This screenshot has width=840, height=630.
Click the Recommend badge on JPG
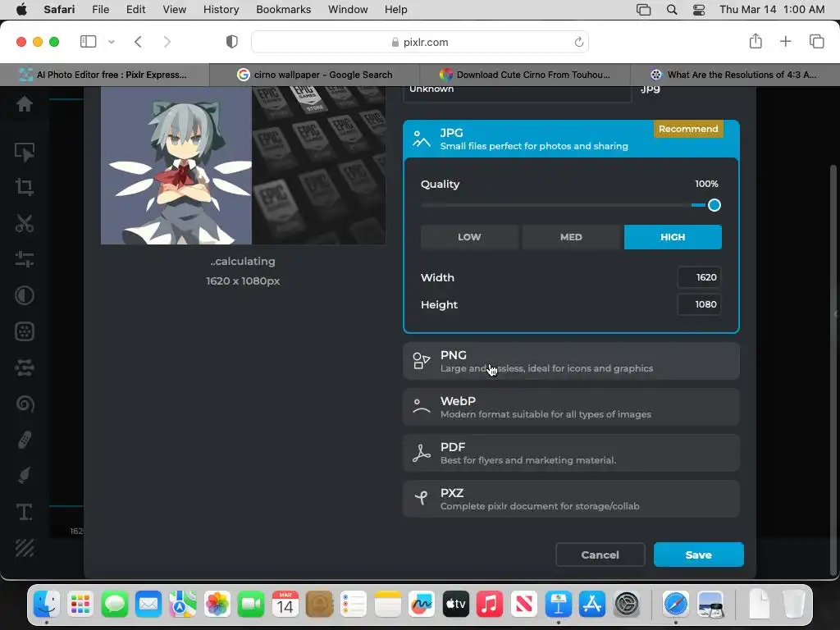pos(688,129)
